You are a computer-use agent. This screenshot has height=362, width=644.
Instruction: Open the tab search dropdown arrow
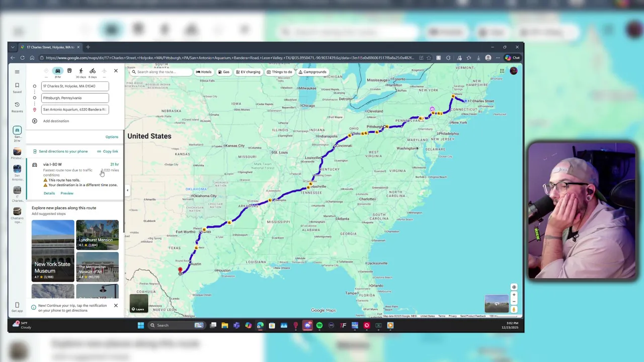click(13, 47)
